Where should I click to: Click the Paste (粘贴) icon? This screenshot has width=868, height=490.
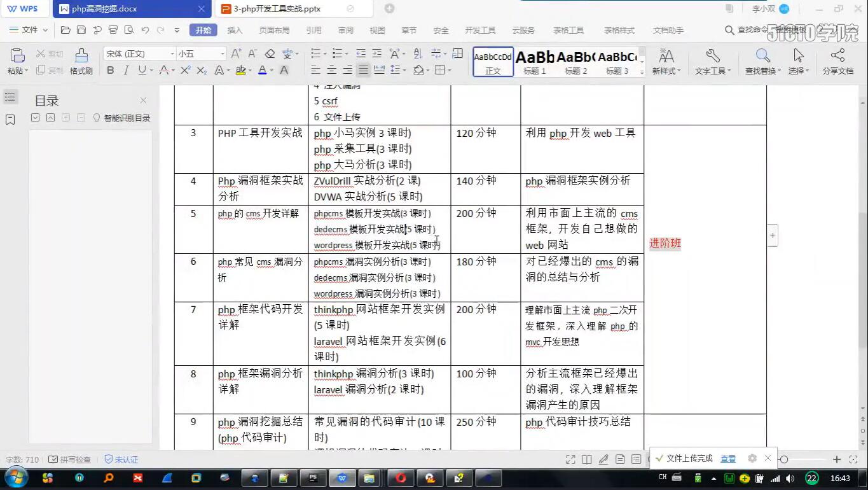tap(17, 56)
